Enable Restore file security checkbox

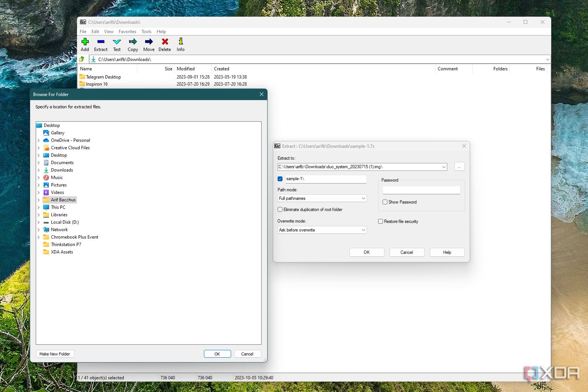pos(381,222)
